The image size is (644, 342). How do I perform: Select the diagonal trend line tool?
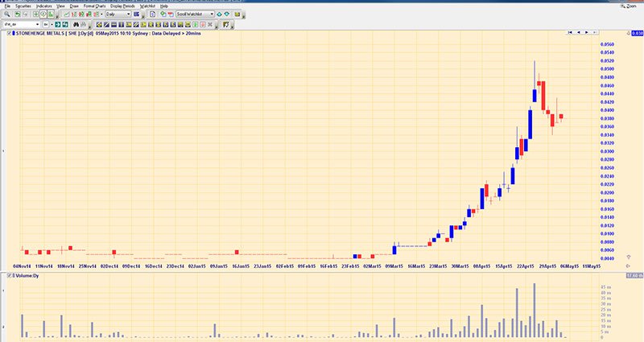pyautogui.click(x=106, y=24)
